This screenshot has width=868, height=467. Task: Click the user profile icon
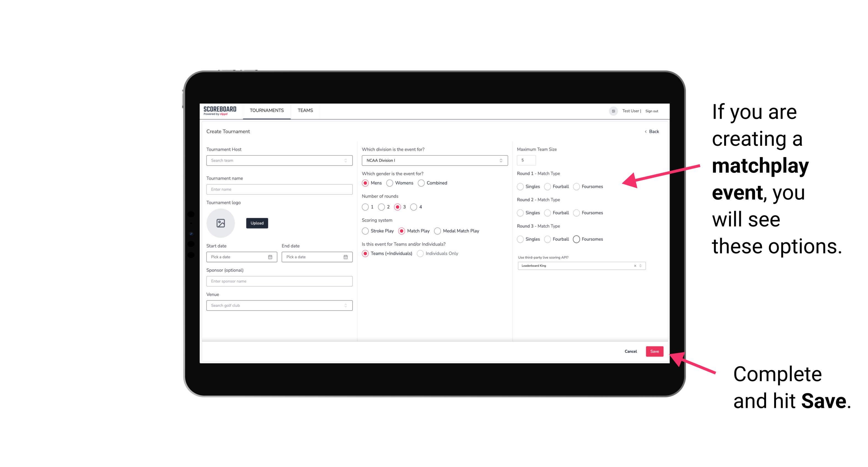point(611,110)
